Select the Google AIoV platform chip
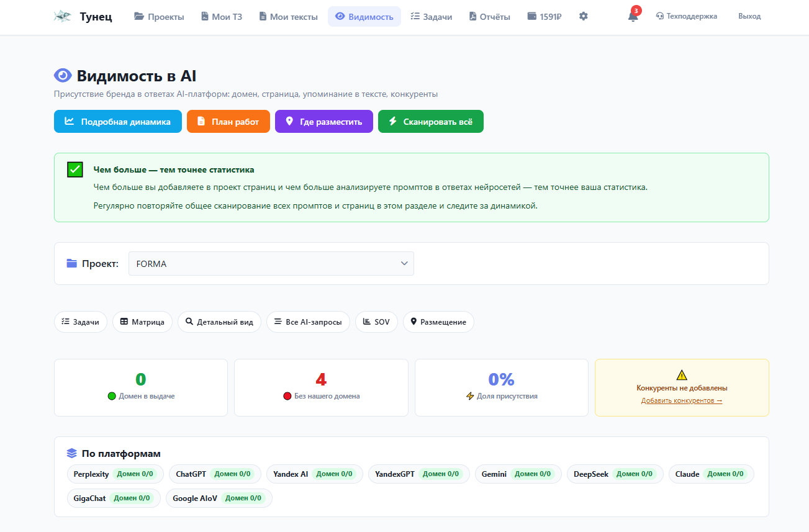Screen dimensions: 809x532 point(219,498)
